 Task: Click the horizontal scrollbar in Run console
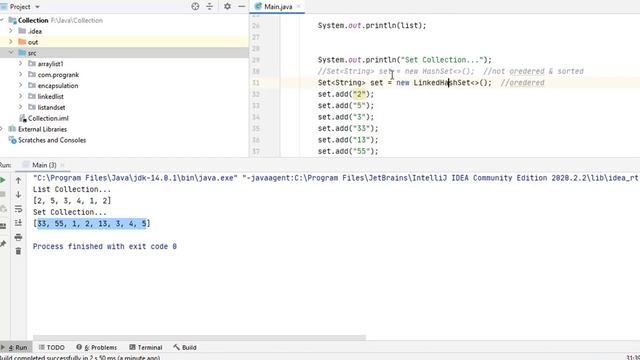pos(199,338)
